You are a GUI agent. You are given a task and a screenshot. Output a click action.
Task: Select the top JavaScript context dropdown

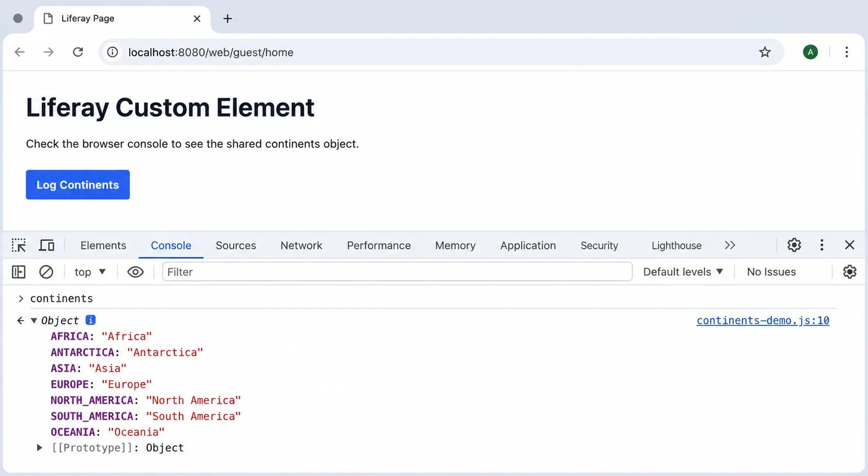coord(90,272)
